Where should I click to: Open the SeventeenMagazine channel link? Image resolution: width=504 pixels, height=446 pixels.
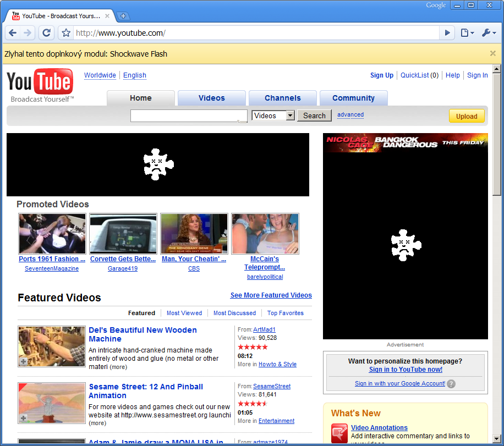coord(52,268)
